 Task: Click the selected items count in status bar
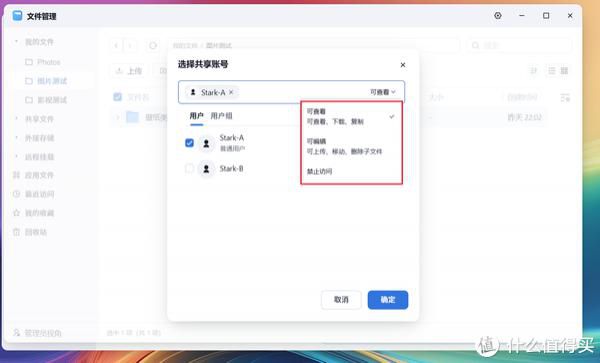[133, 333]
